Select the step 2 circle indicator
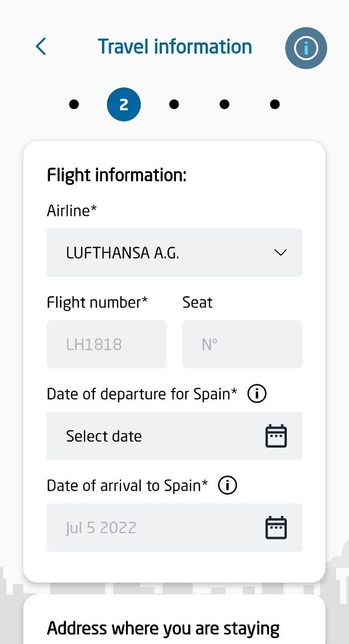The width and height of the screenshot is (349, 644). 124,105
